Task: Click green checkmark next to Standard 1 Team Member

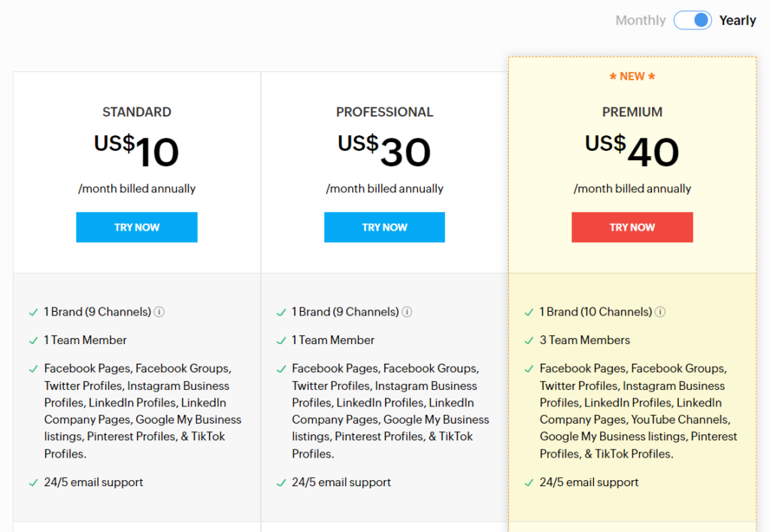Action: point(33,340)
